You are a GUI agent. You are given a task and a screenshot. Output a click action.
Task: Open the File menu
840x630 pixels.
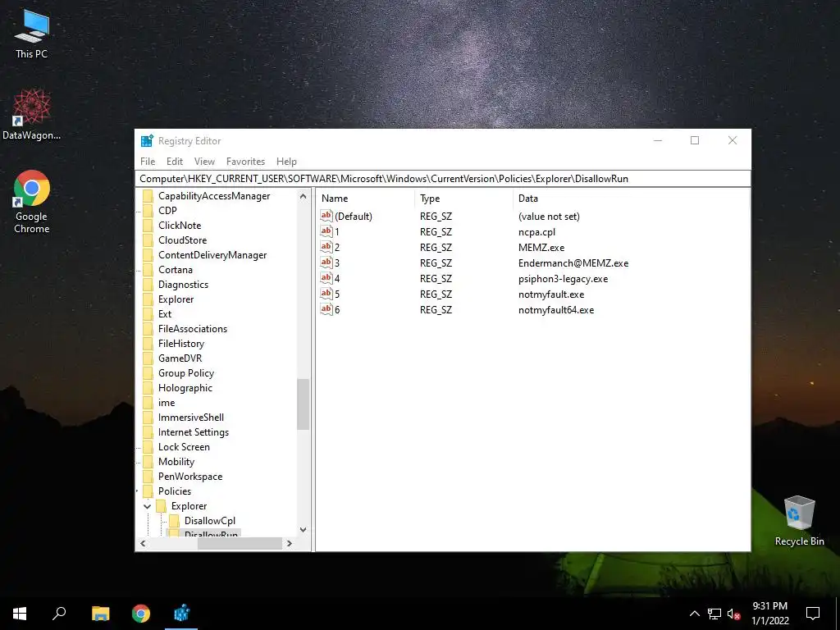[x=148, y=162]
